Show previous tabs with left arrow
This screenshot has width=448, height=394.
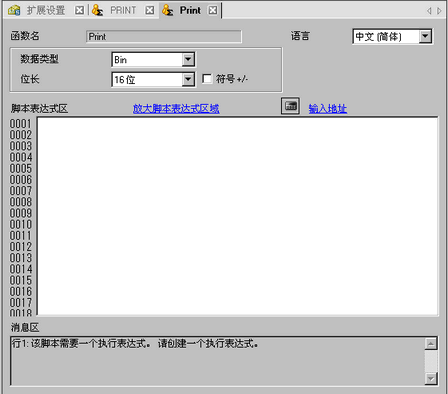pyautogui.click(x=429, y=11)
